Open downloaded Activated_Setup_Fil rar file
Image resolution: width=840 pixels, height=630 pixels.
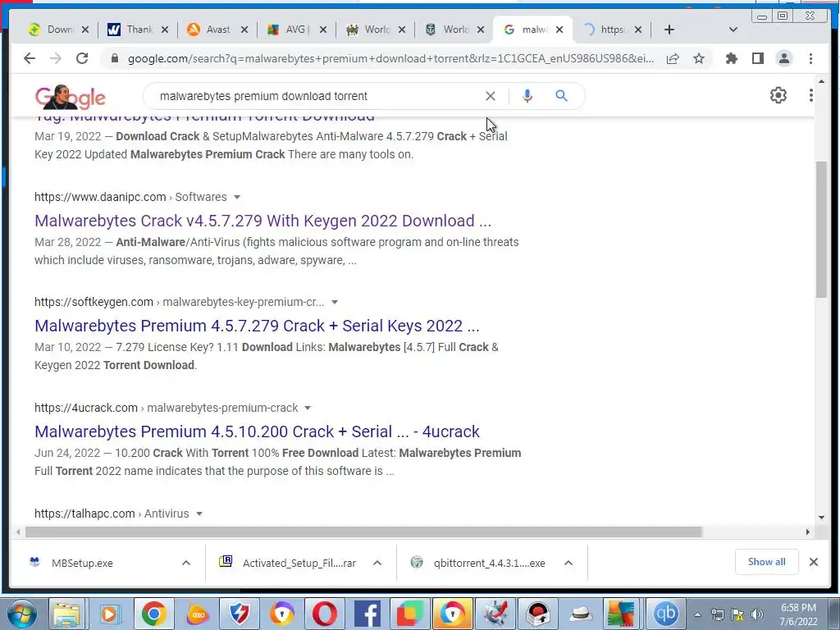click(x=299, y=563)
